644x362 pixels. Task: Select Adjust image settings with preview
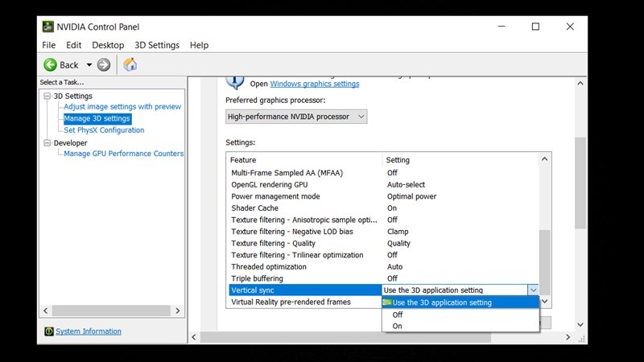pos(122,107)
